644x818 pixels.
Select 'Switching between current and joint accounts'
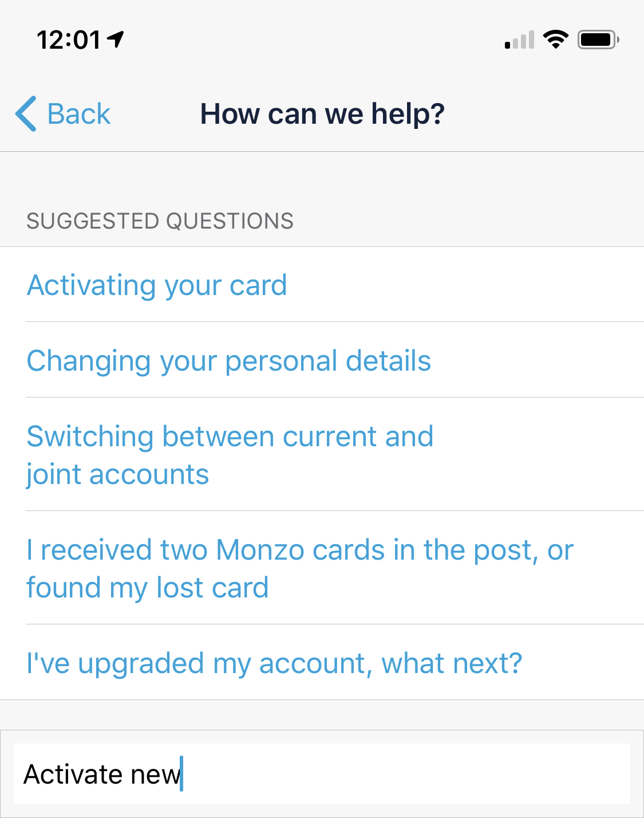click(x=230, y=455)
